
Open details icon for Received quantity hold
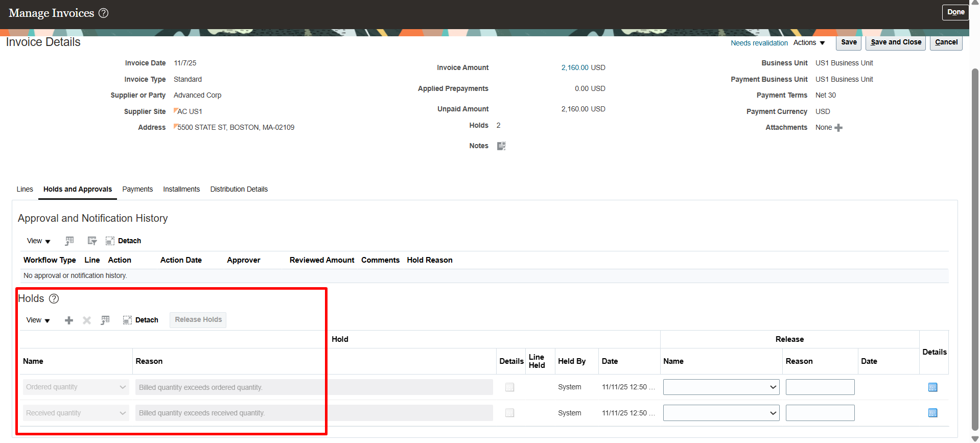click(932, 413)
